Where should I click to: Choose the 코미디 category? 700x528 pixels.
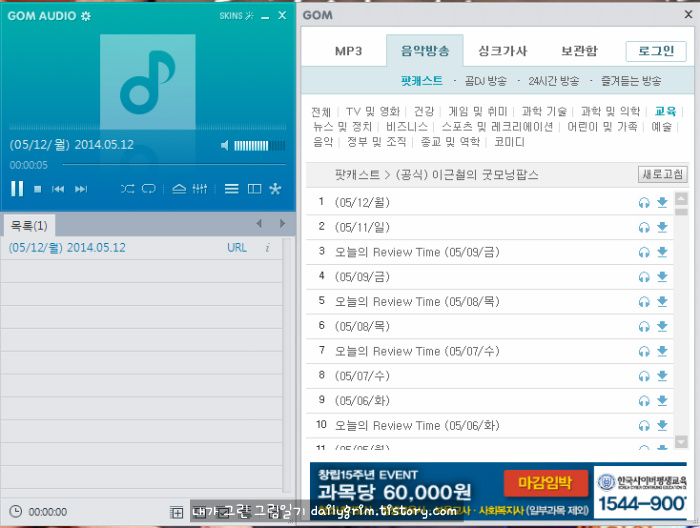[x=509, y=142]
